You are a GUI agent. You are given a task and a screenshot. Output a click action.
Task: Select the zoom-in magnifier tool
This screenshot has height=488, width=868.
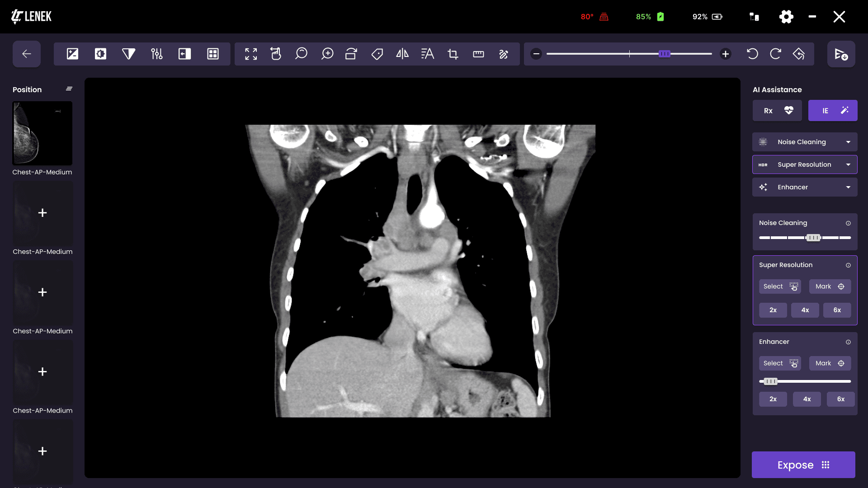click(327, 54)
